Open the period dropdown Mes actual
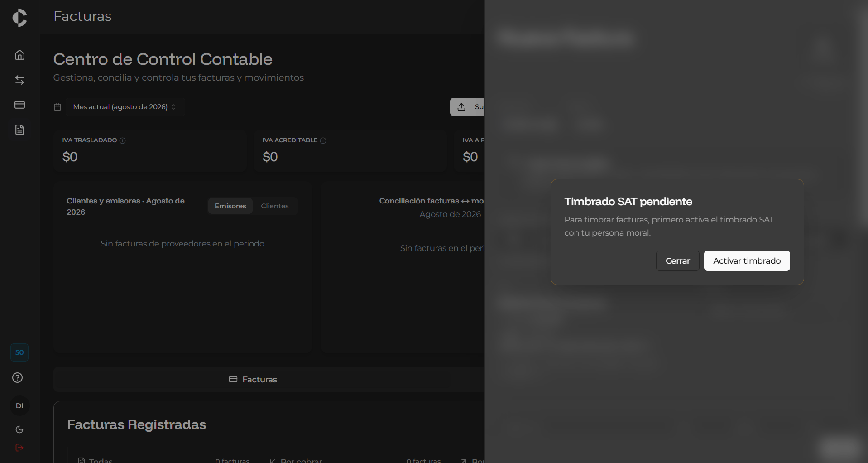 125,107
